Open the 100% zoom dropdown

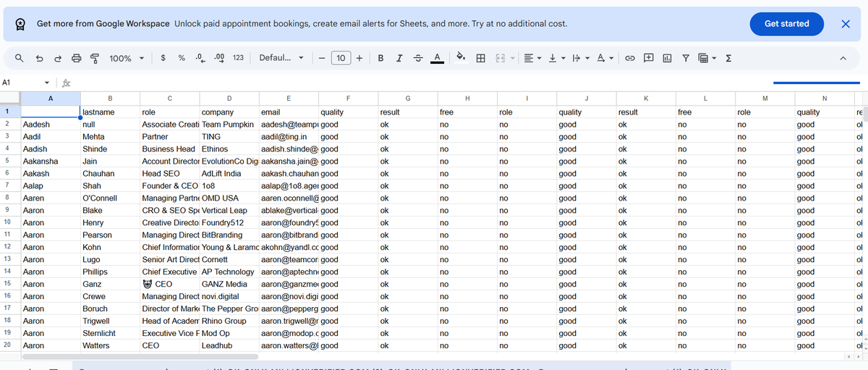pyautogui.click(x=127, y=58)
